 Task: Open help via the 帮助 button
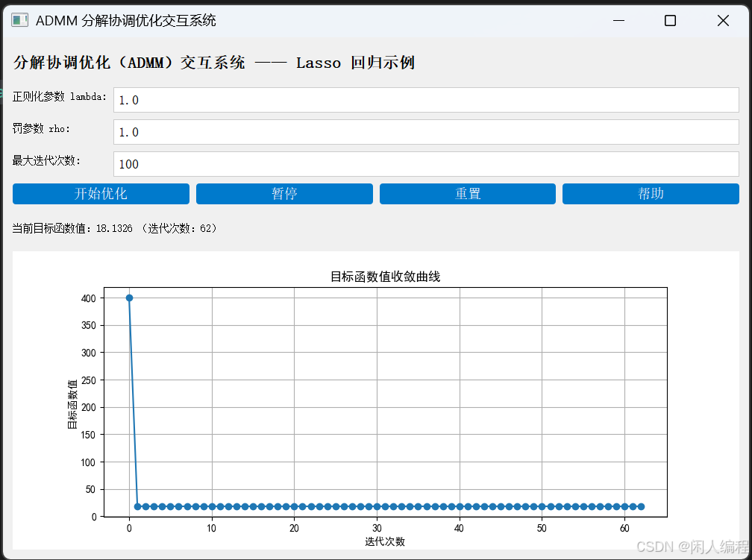coord(650,194)
